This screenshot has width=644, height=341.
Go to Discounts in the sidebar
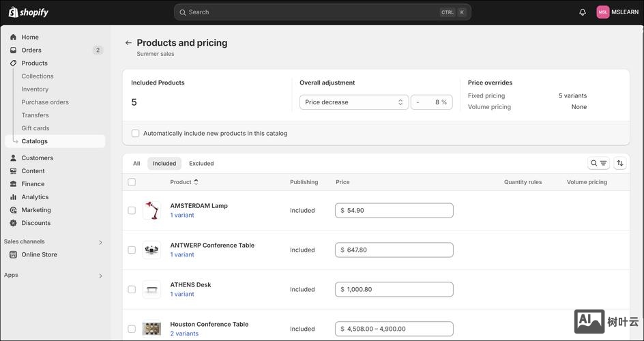pos(35,223)
